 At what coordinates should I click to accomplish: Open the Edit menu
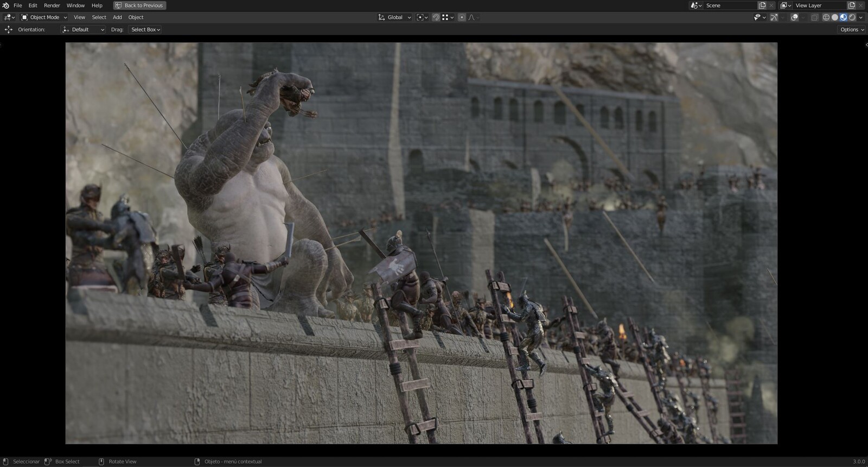click(x=33, y=5)
